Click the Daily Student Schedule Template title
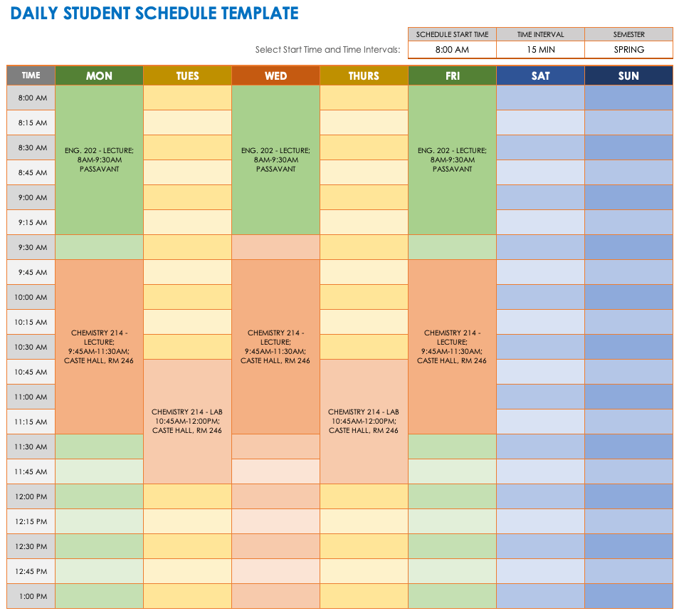The image size is (679, 616). pyautogui.click(x=154, y=13)
